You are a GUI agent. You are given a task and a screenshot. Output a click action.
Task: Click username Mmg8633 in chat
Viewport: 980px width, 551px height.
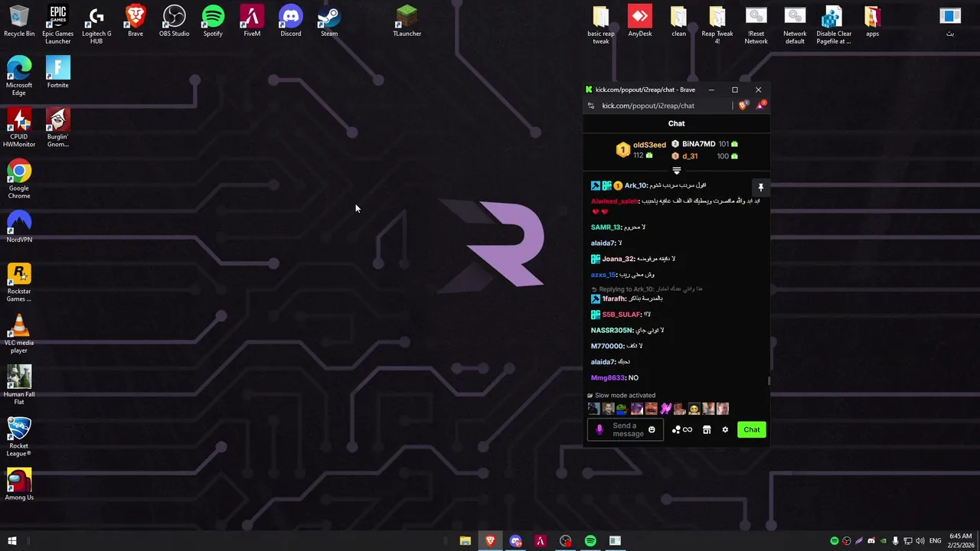click(608, 378)
